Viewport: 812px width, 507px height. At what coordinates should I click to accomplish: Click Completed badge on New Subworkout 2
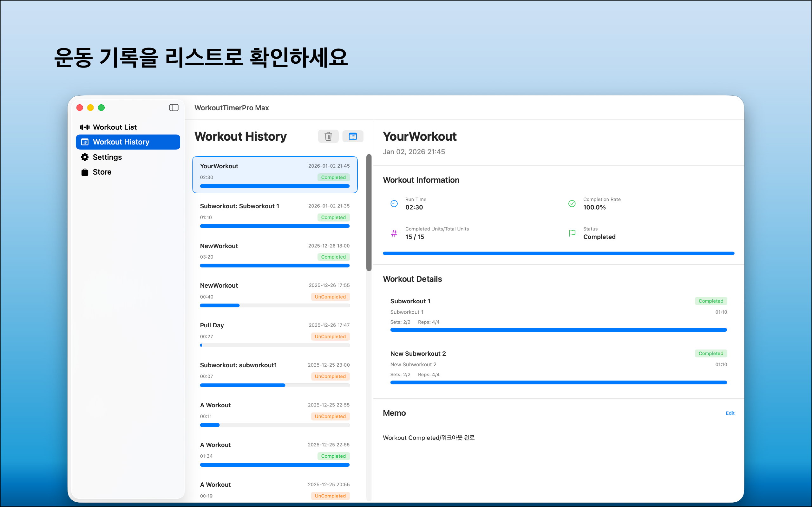[x=711, y=353]
